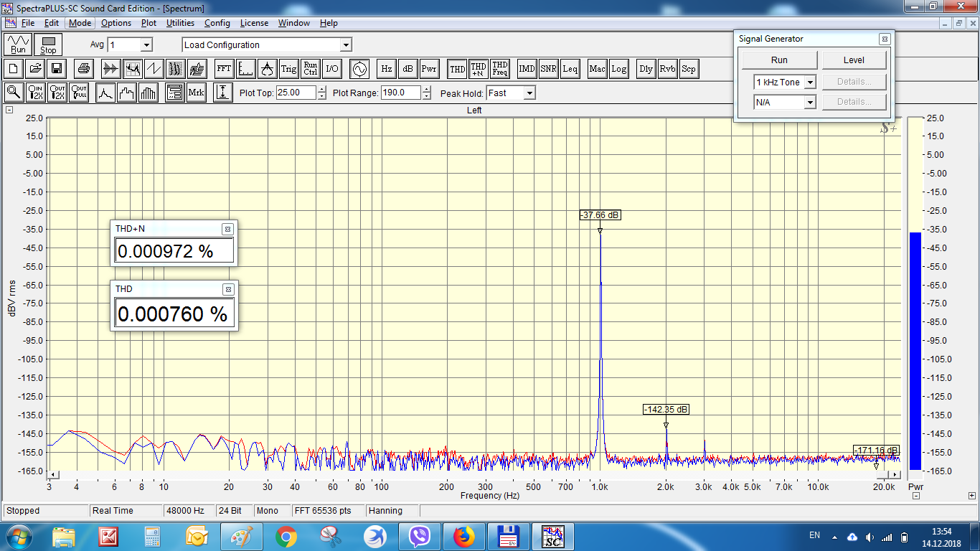This screenshot has height=551, width=980.
Task: Open the Utilities menu
Action: coord(180,23)
